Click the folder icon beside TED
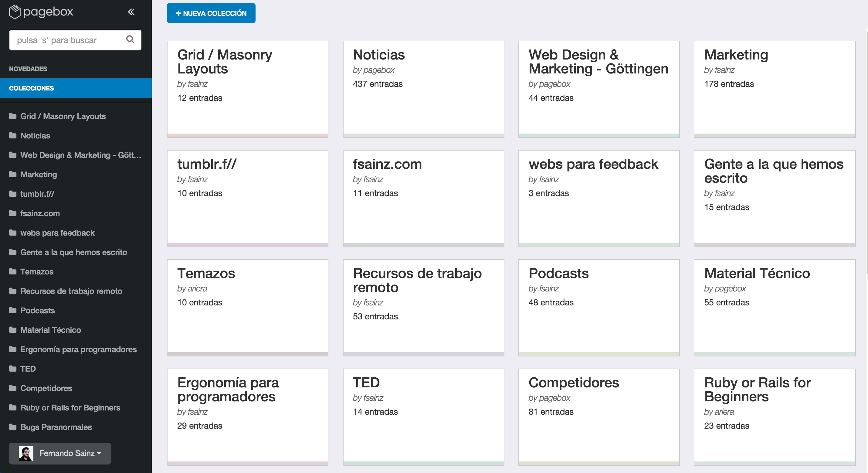Image resolution: width=868 pixels, height=473 pixels. pos(13,369)
